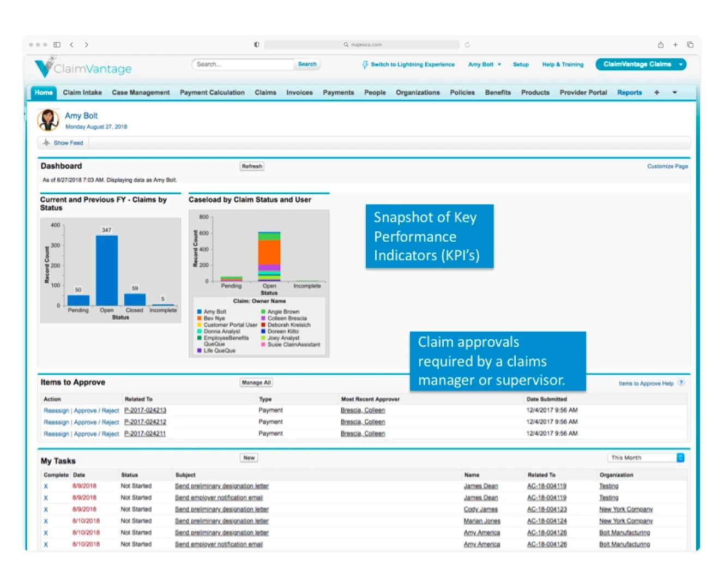The width and height of the screenshot is (724, 588).
Task: Click the Open bar showing 347 claims
Action: [x=107, y=270]
